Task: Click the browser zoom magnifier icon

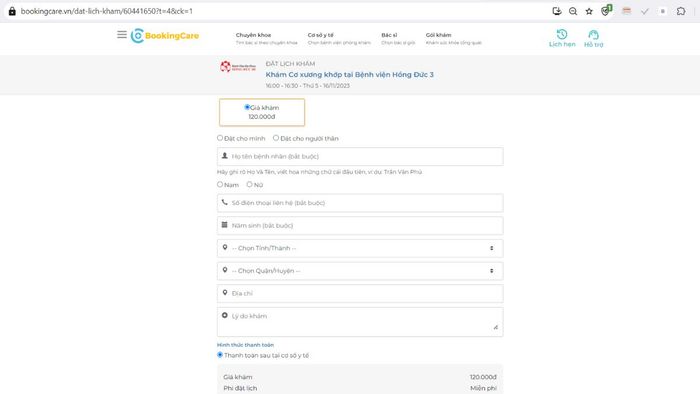Action: tap(573, 11)
